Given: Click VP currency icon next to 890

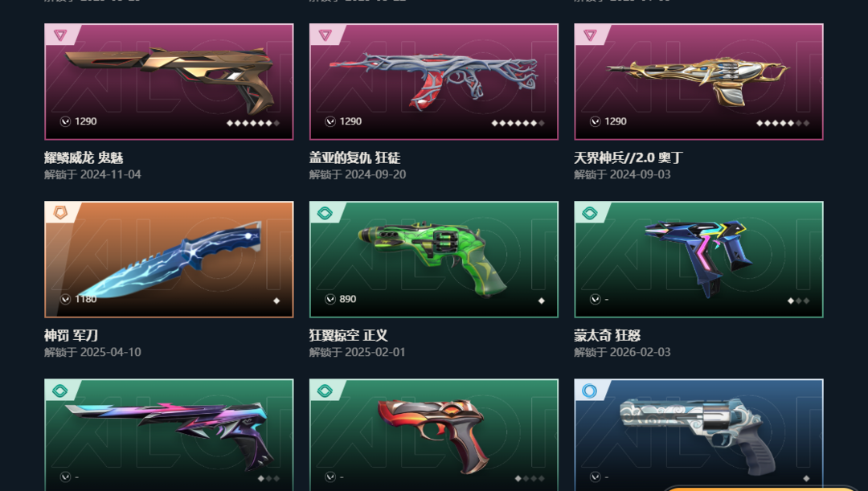Looking at the screenshot, I should click(330, 299).
